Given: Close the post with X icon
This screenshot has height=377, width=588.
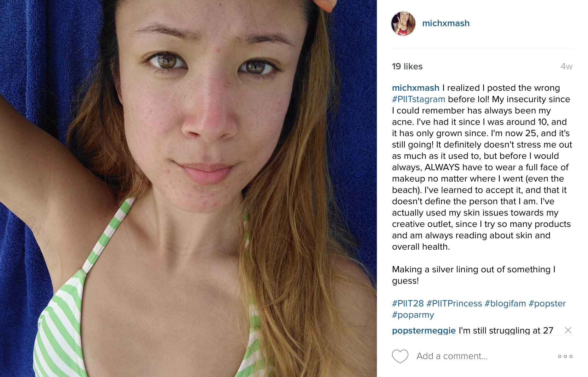Looking at the screenshot, I should (x=568, y=330).
